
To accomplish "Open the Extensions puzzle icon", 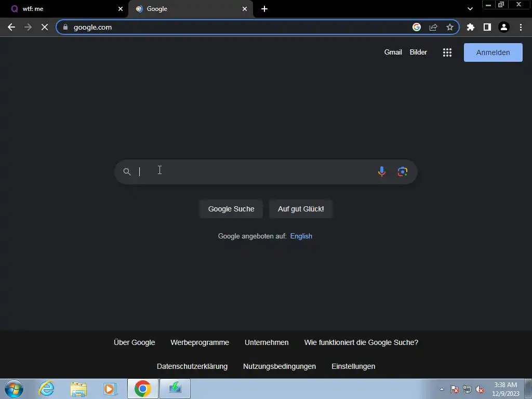I will 471,27.
